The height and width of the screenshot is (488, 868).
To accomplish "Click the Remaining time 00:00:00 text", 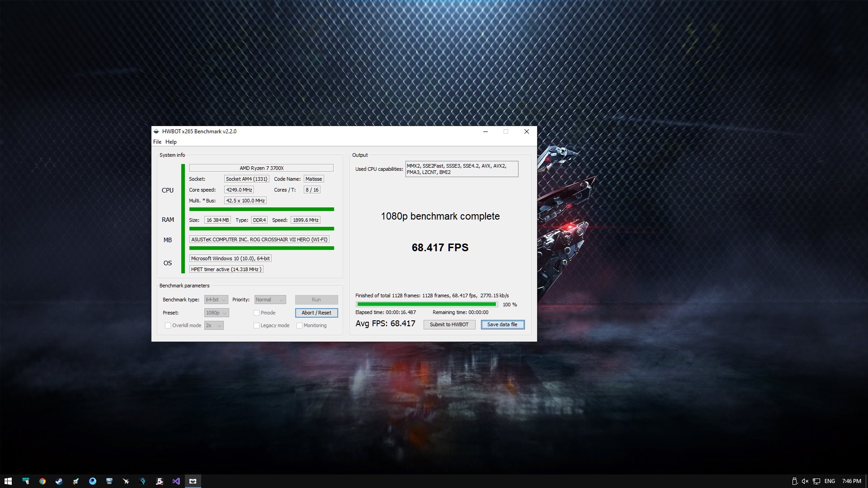I will [460, 312].
